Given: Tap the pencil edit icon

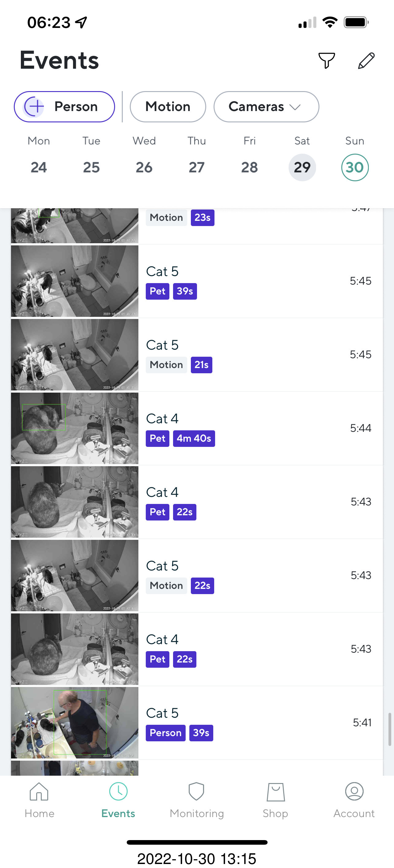Looking at the screenshot, I should click(x=366, y=61).
